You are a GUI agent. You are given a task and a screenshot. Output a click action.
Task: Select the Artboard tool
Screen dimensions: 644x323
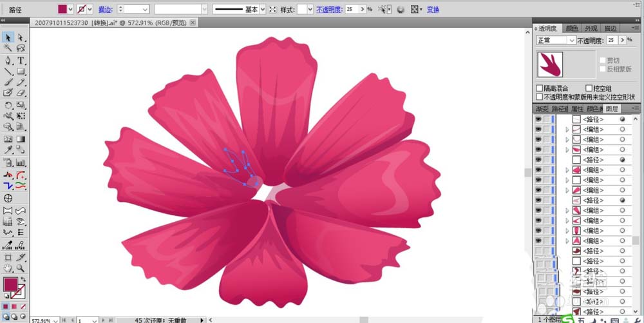coord(8,258)
